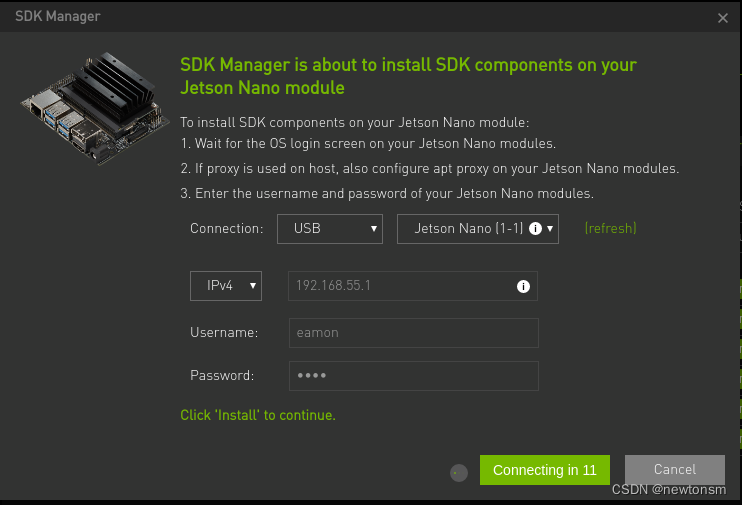Open the IPv4 protocol dropdown
742x505 pixels.
click(x=226, y=286)
